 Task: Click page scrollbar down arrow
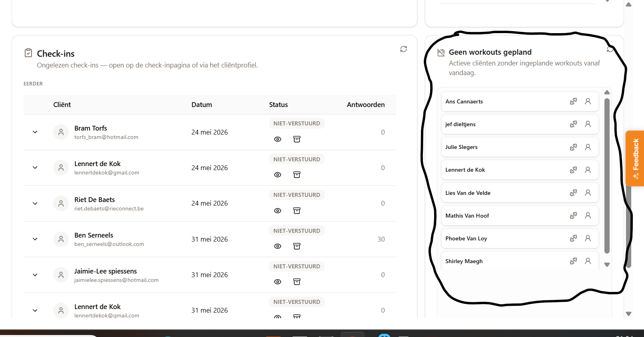click(628, 314)
